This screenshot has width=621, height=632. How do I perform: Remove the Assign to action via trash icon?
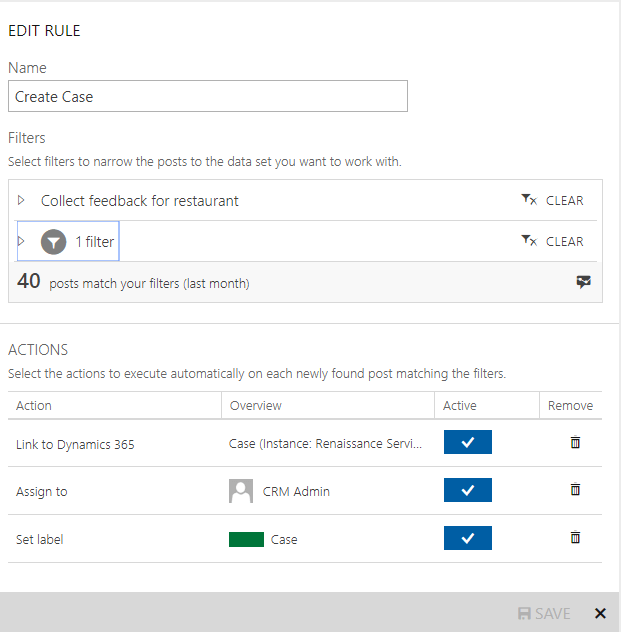click(x=575, y=490)
